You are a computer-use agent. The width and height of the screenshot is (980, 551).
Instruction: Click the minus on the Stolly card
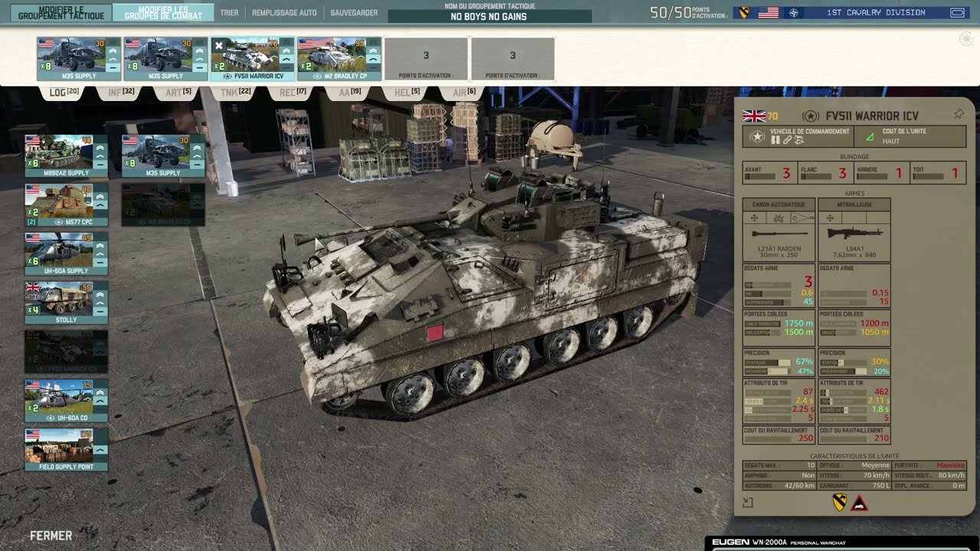[100, 311]
